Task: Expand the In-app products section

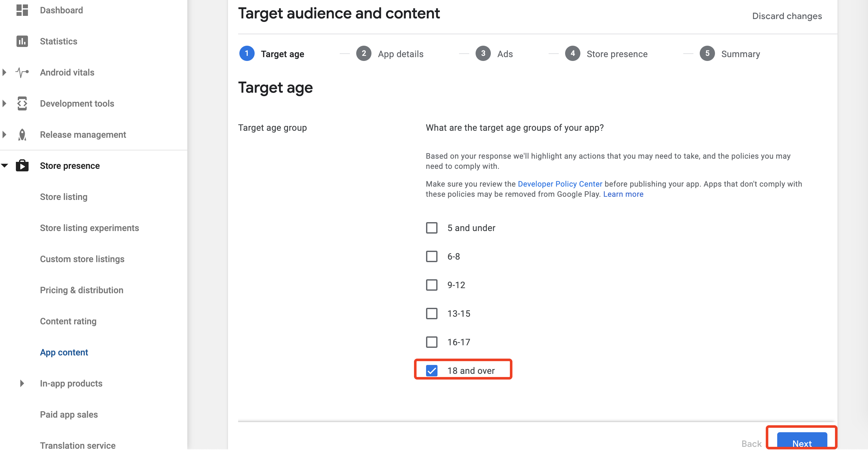Action: (22, 383)
